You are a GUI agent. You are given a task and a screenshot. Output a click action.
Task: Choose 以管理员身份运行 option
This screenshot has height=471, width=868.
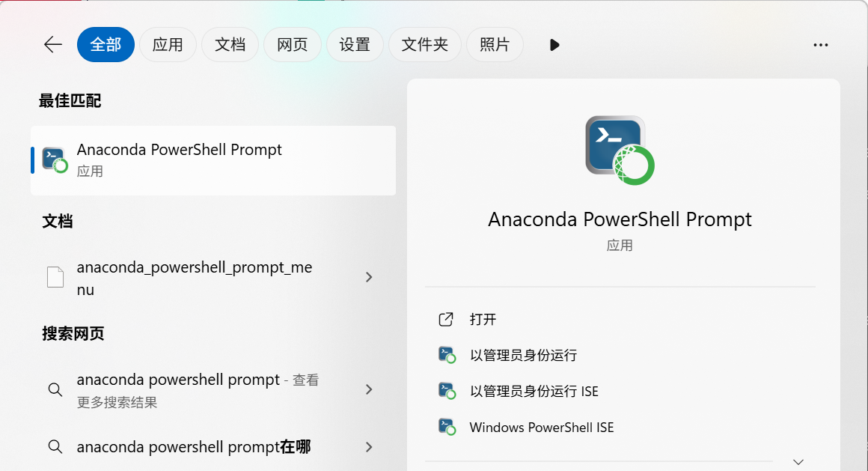[x=523, y=355]
